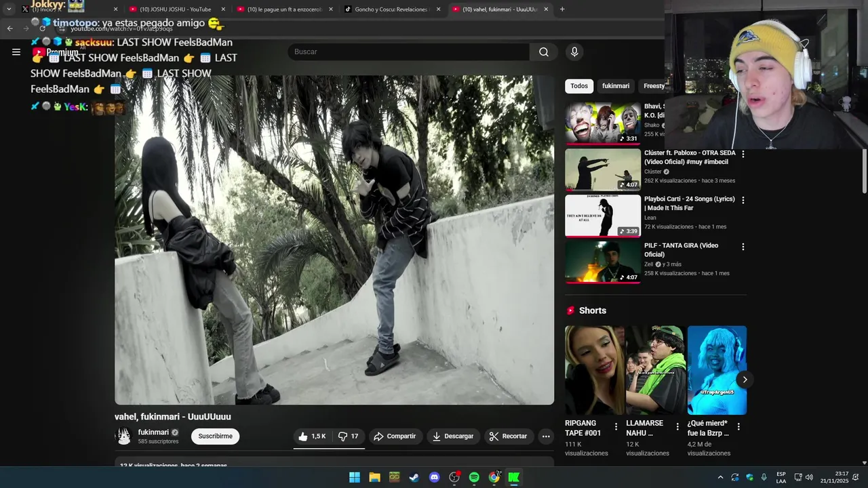Screen dimensions: 868x488
Task: Open the 23:17 clock and calendar
Action: (x=834, y=477)
